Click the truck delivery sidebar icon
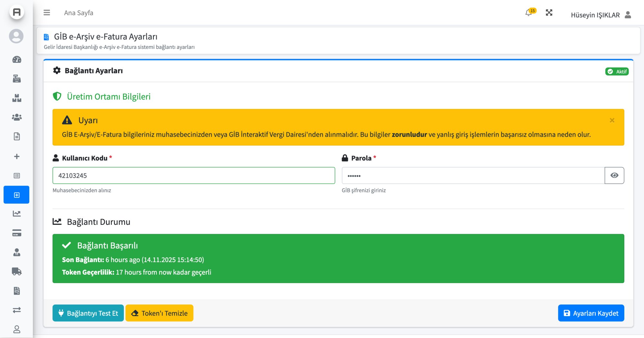The image size is (644, 338). point(17,271)
